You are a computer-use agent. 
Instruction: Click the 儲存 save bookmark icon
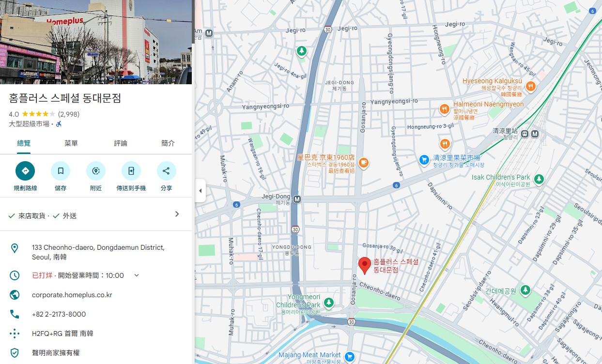point(60,170)
